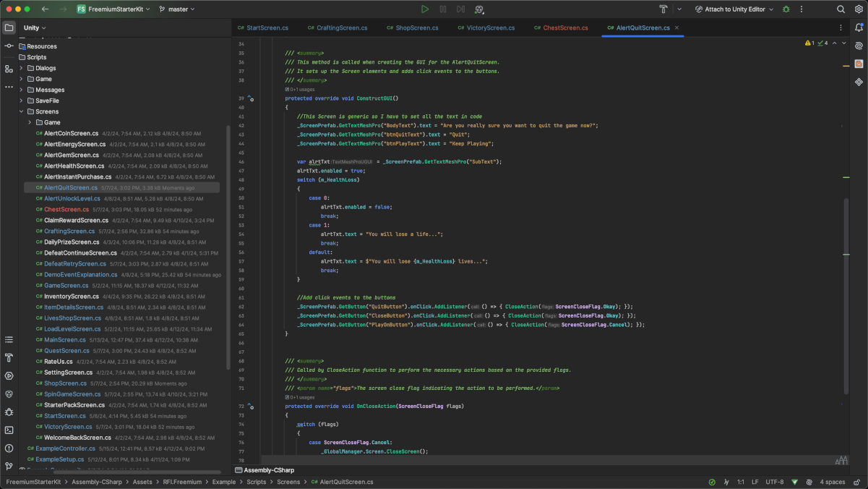868x489 pixels.
Task: Click the Build hammer icon in top toolbar
Action: point(663,9)
